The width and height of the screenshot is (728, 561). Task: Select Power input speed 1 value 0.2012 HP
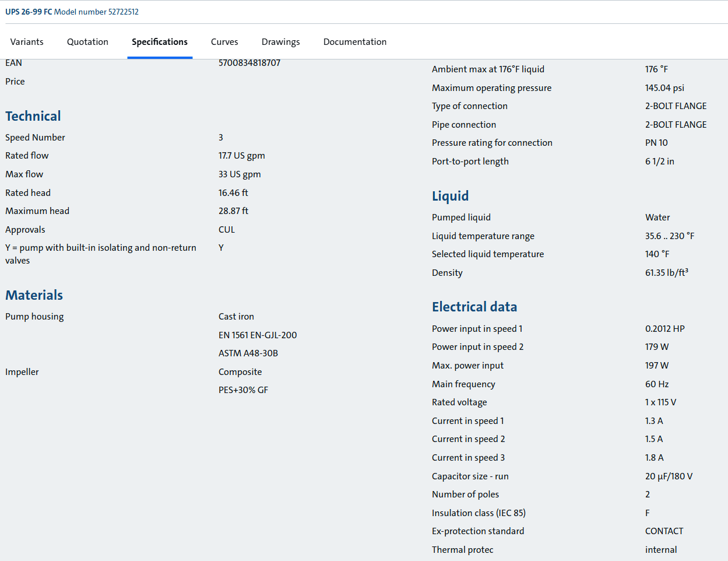pos(664,329)
